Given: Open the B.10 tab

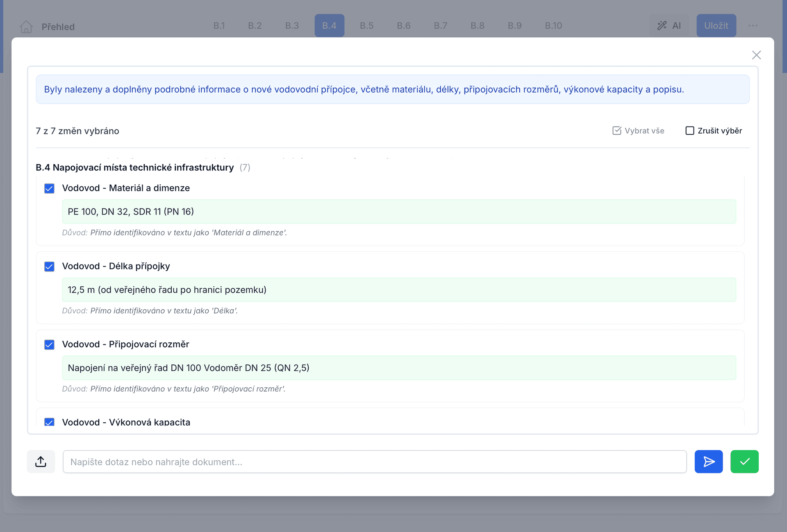Looking at the screenshot, I should coord(553,26).
